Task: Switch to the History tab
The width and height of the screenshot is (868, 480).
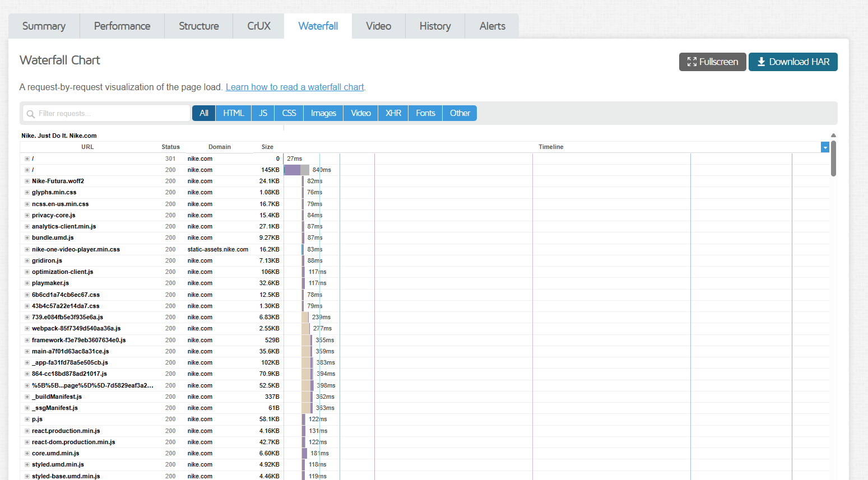Action: click(435, 26)
